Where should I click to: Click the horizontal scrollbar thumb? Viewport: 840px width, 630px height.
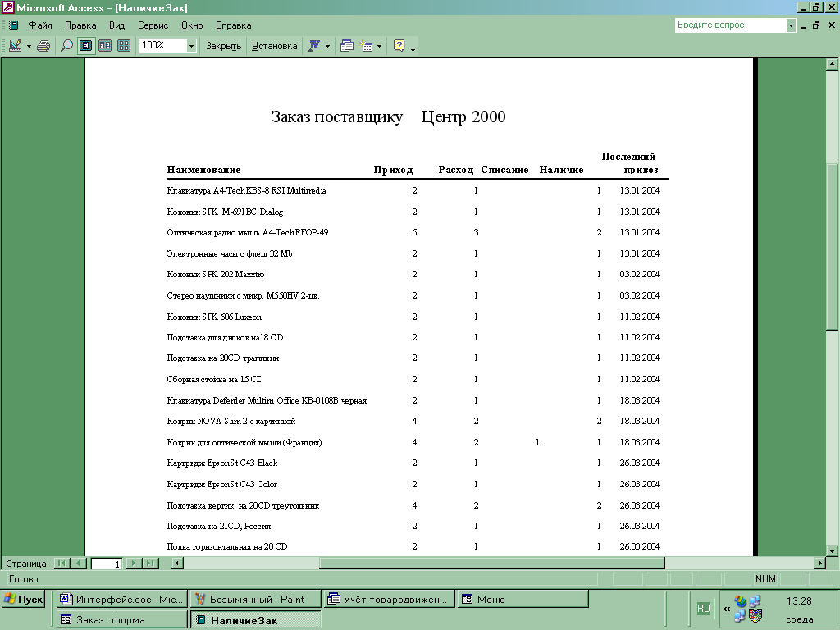pyautogui.click(x=492, y=564)
